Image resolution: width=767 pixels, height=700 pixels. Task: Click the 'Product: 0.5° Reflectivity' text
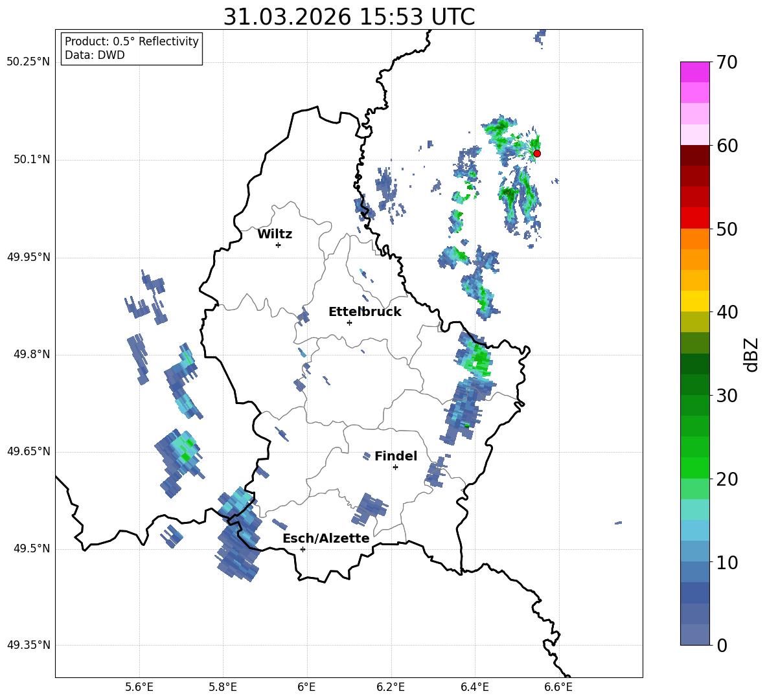click(x=132, y=41)
